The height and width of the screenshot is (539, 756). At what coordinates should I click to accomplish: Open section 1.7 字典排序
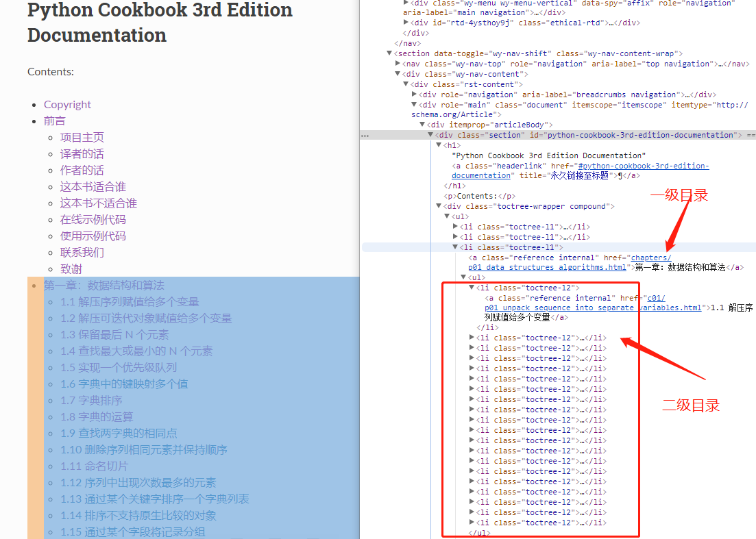(91, 400)
